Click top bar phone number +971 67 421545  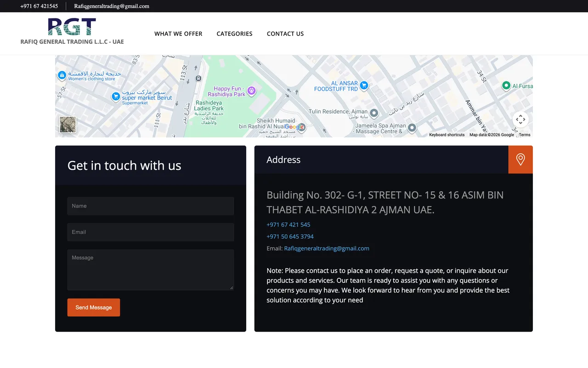click(39, 6)
